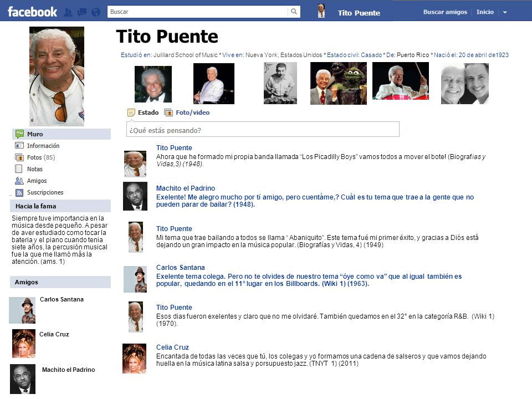Click Estado civil: Casado link
Viewport: 532px width, 399px height.
tap(354, 55)
